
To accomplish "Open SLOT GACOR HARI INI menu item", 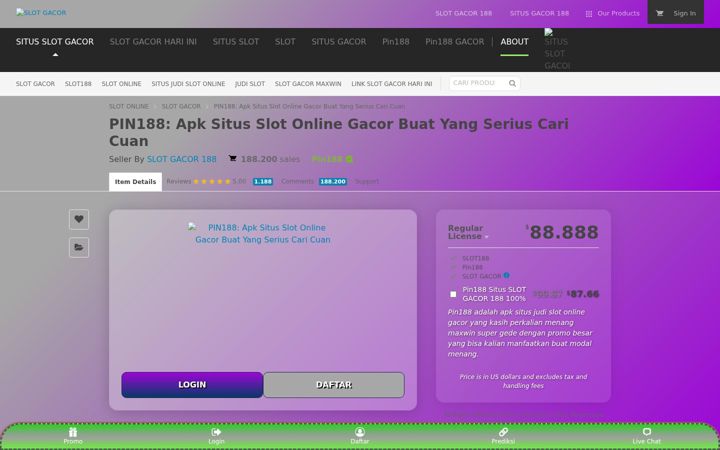I will tap(153, 42).
